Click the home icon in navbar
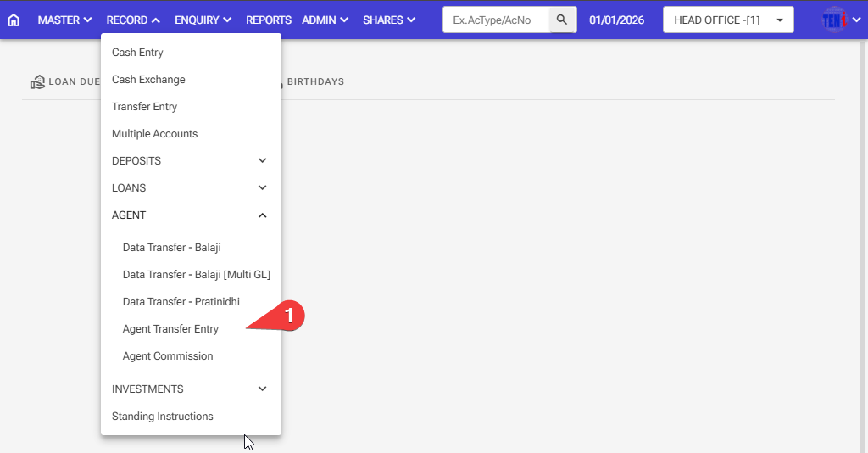The height and width of the screenshot is (453, 868). click(x=14, y=20)
